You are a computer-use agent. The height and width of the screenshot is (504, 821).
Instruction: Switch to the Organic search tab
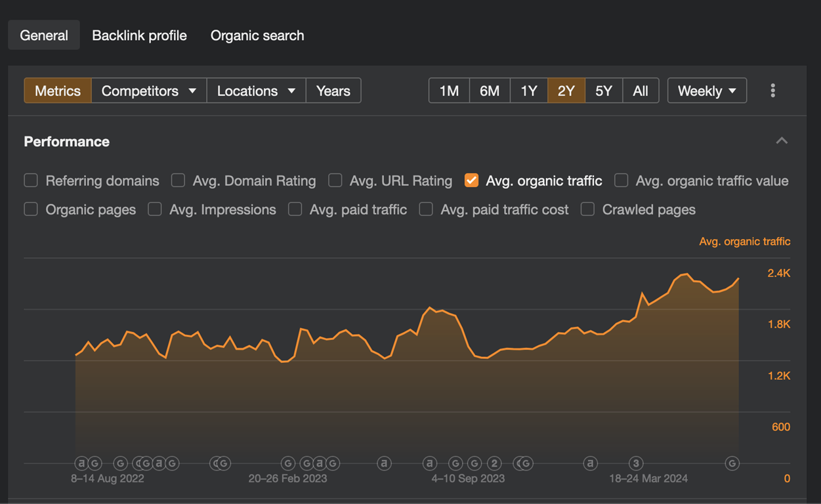[x=257, y=35]
